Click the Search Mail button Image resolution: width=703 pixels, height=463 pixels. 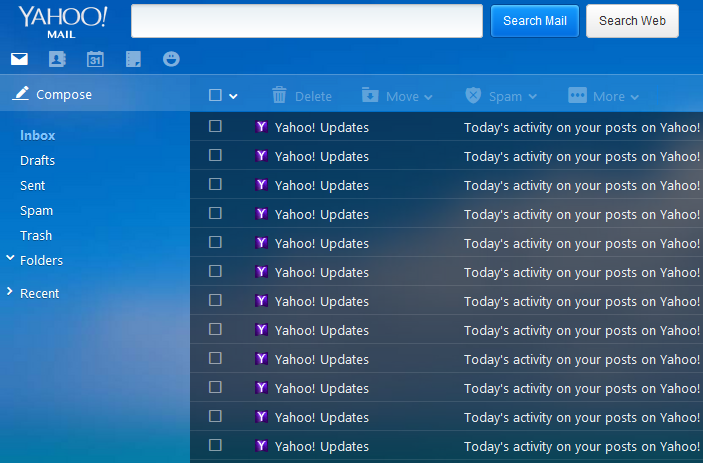click(x=535, y=21)
